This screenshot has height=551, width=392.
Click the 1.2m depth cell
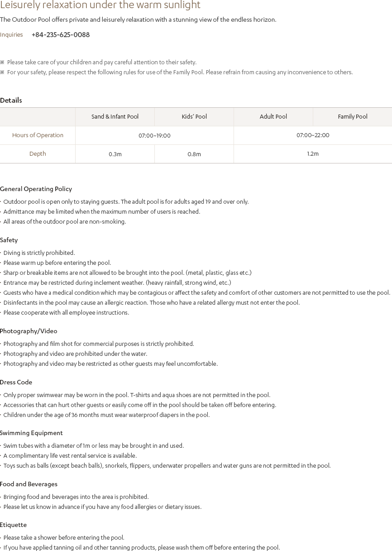click(x=313, y=154)
